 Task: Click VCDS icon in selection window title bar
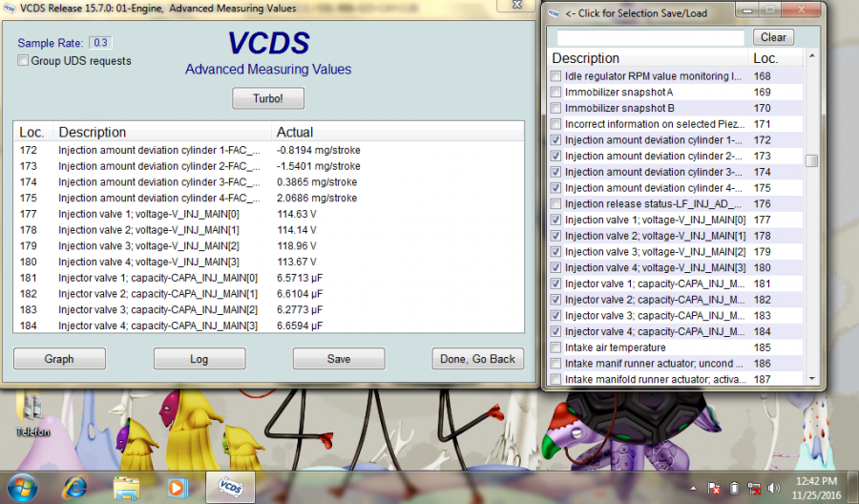coord(554,11)
